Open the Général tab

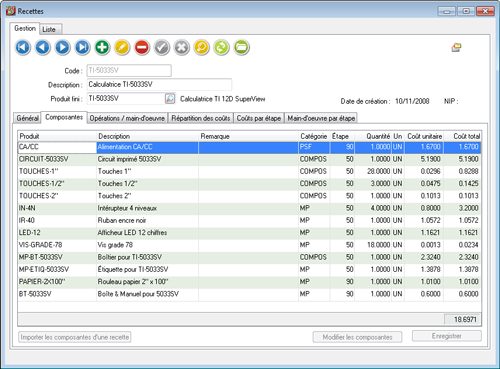pyautogui.click(x=28, y=118)
